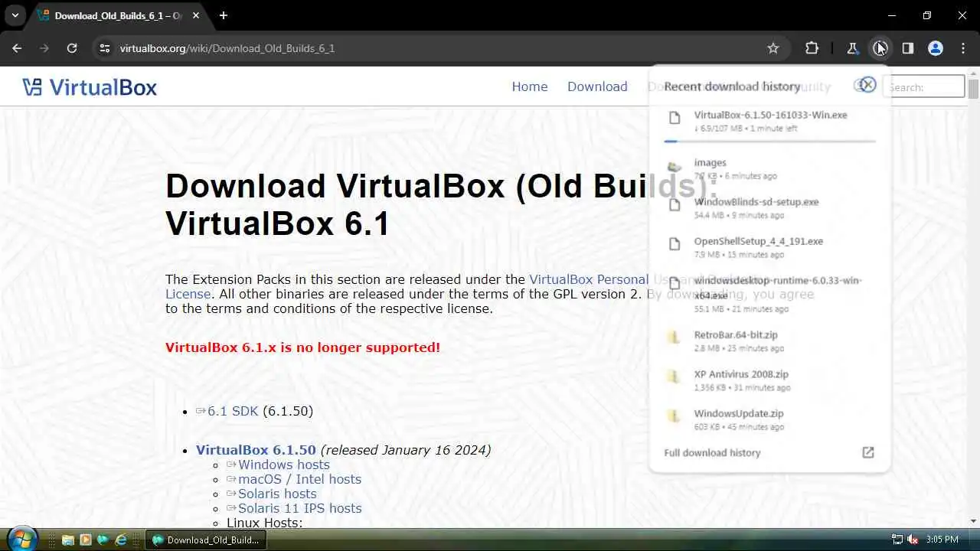Open the browser side panel
The width and height of the screenshot is (980, 551).
[908, 48]
